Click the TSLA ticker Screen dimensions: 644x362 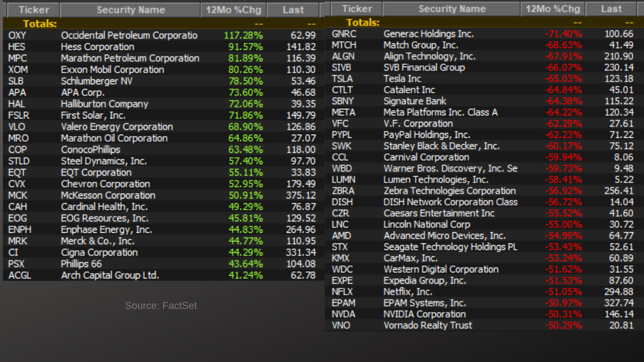point(342,79)
